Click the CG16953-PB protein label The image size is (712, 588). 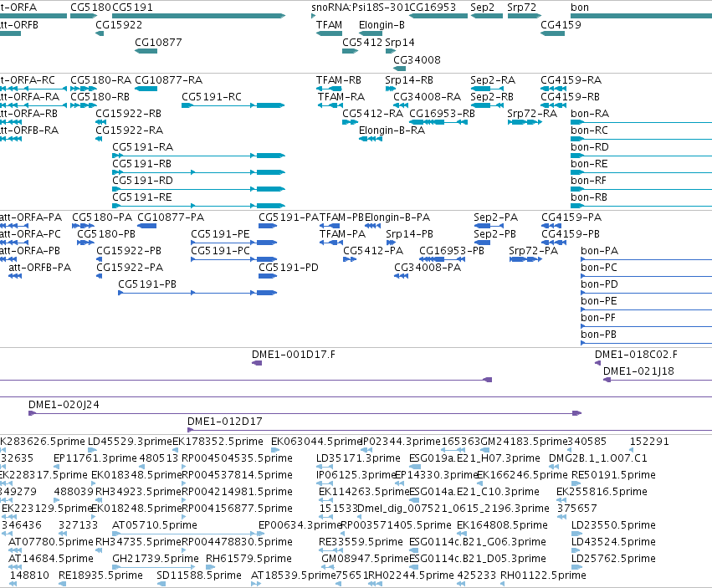click(452, 251)
